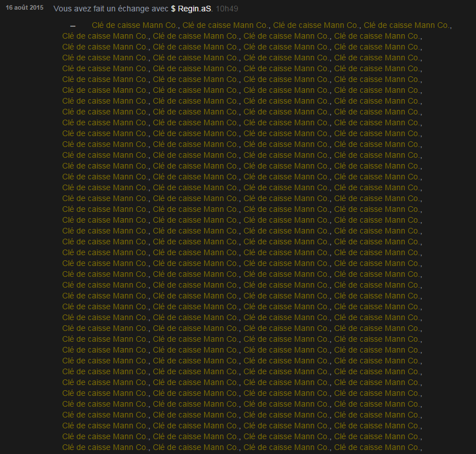Select second Clé de caisse item on bottom line
Image resolution: width=476 pixels, height=454 pixels.
tap(196, 447)
